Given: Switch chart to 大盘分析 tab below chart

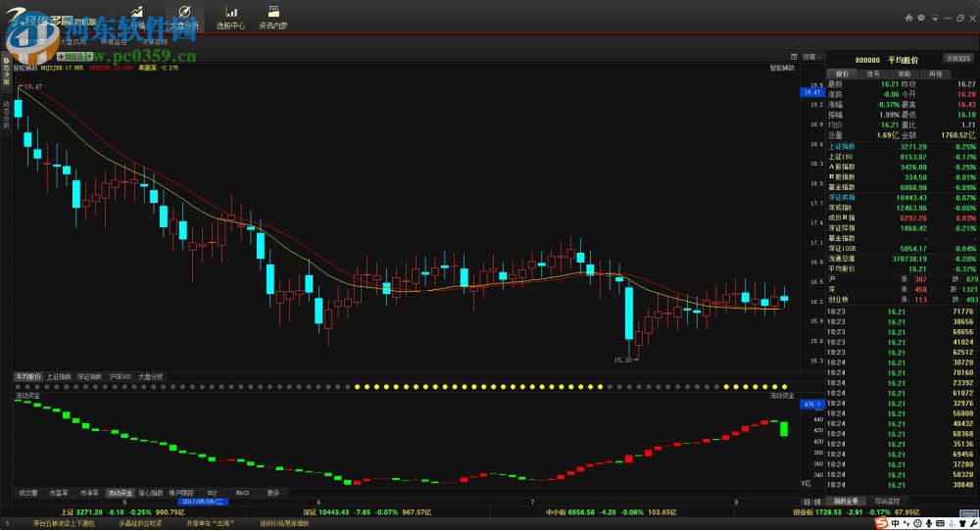Looking at the screenshot, I should [151, 377].
